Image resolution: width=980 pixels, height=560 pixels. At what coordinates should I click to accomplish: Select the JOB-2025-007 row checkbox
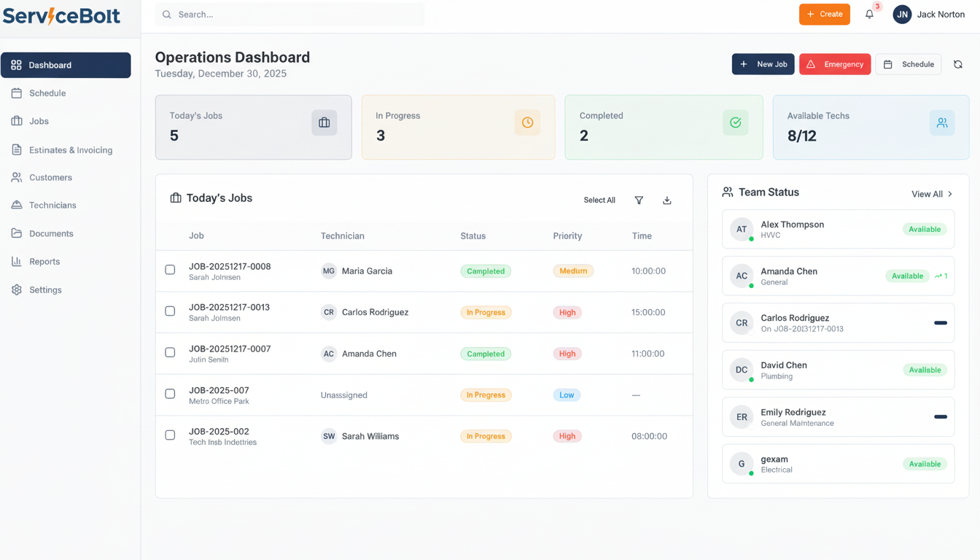[x=170, y=394]
